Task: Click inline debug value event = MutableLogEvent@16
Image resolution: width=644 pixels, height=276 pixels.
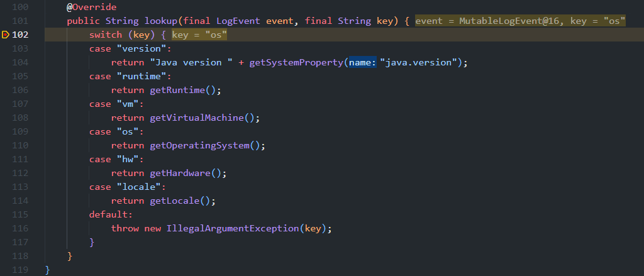Action: click(x=489, y=21)
